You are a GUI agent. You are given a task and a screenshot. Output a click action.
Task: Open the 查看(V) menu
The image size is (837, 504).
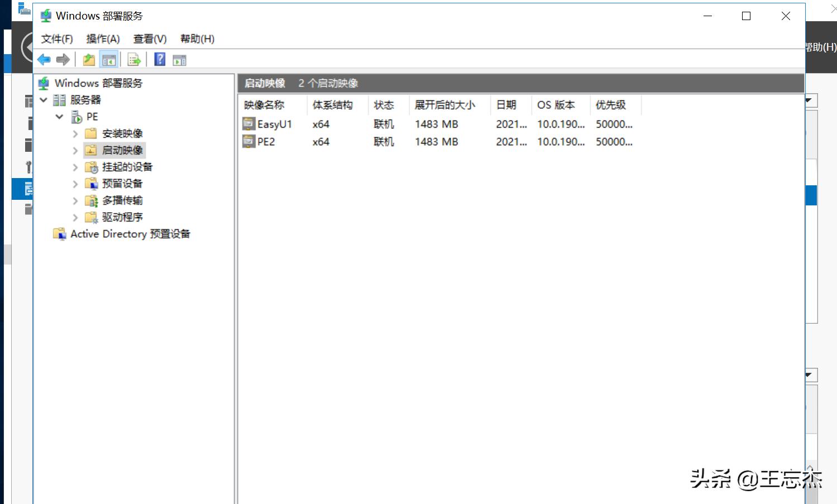coord(150,39)
